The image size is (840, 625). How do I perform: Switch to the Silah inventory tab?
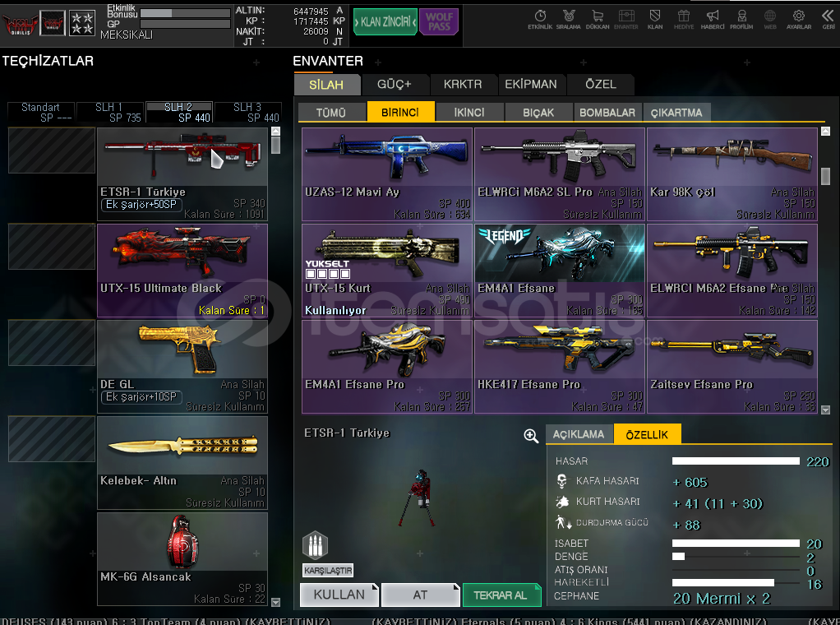pyautogui.click(x=326, y=85)
